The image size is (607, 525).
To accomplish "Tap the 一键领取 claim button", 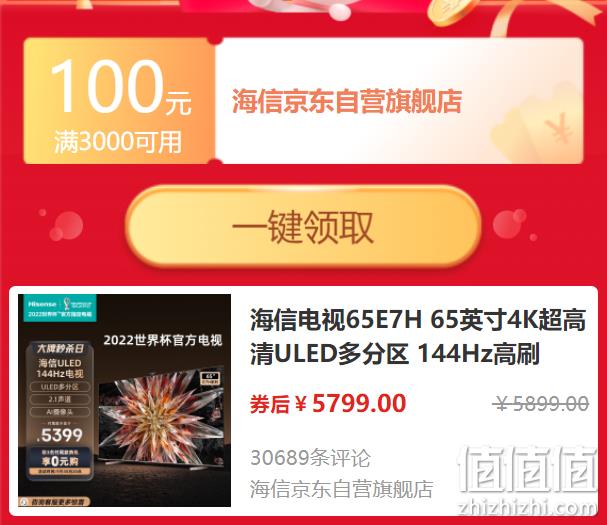I will click(x=303, y=226).
